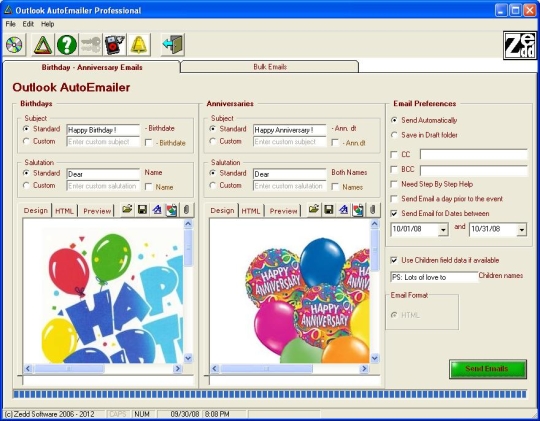Viewport: 540px width, 421px height.
Task: Check Need Step By Step Help
Action: pos(394,184)
